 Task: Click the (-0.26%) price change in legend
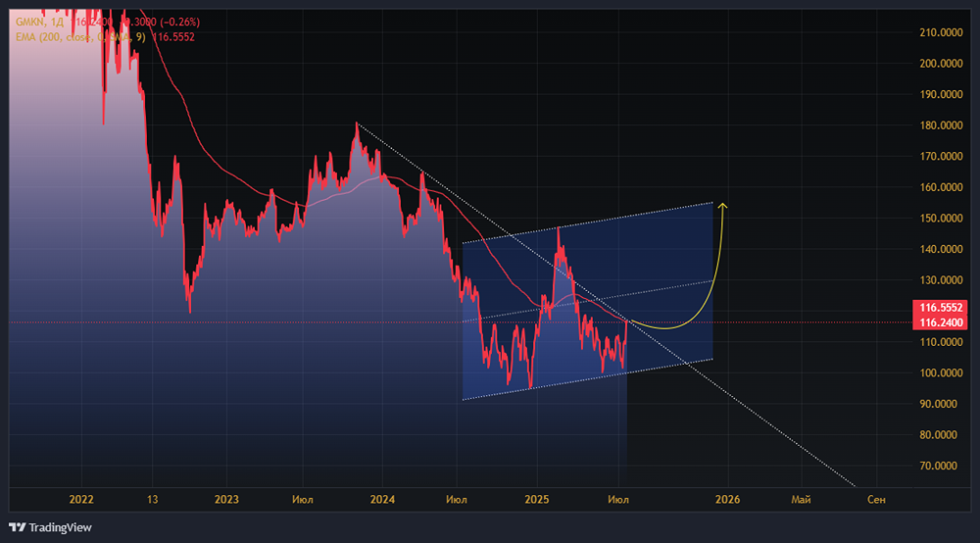point(180,22)
